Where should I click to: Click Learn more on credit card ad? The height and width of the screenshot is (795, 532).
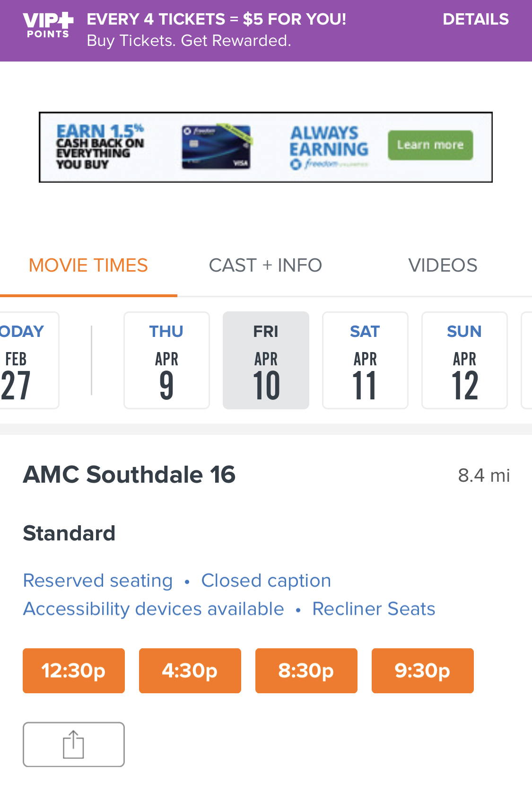pyautogui.click(x=430, y=145)
